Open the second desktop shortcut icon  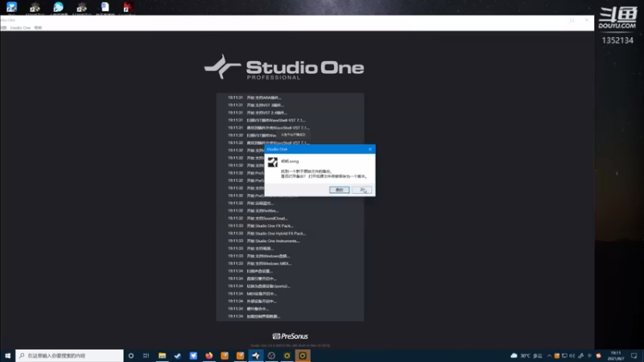pos(35,7)
